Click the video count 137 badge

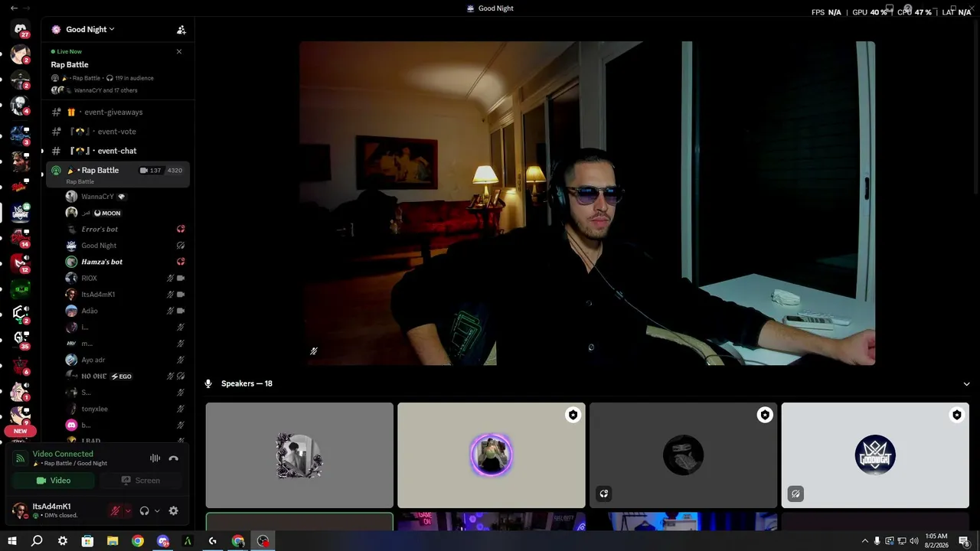pyautogui.click(x=151, y=171)
